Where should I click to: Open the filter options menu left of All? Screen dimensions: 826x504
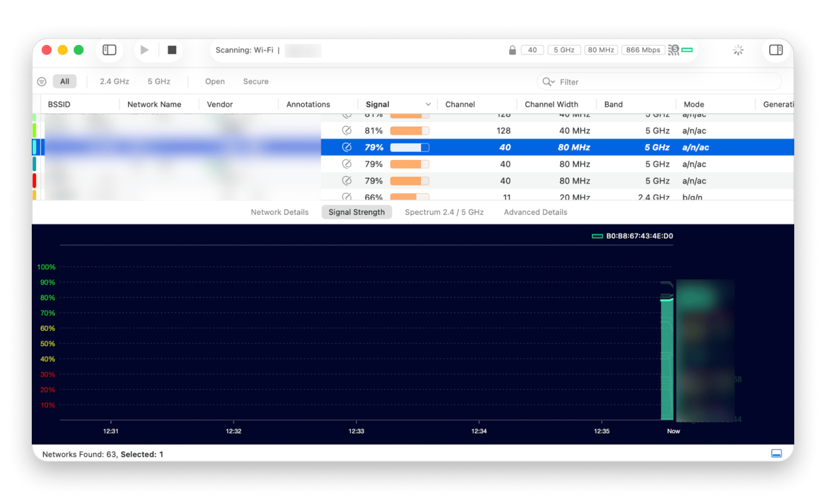point(41,81)
